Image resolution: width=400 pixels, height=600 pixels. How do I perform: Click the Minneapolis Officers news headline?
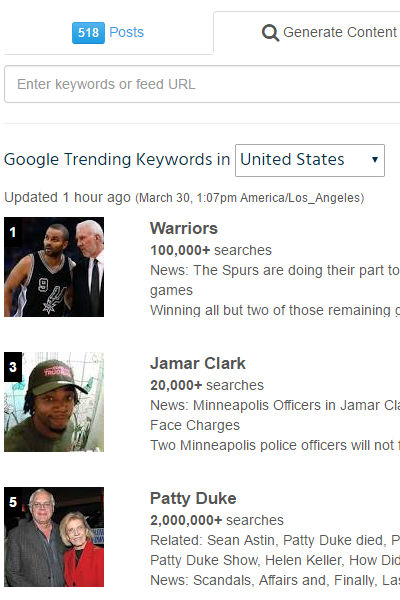(275, 415)
